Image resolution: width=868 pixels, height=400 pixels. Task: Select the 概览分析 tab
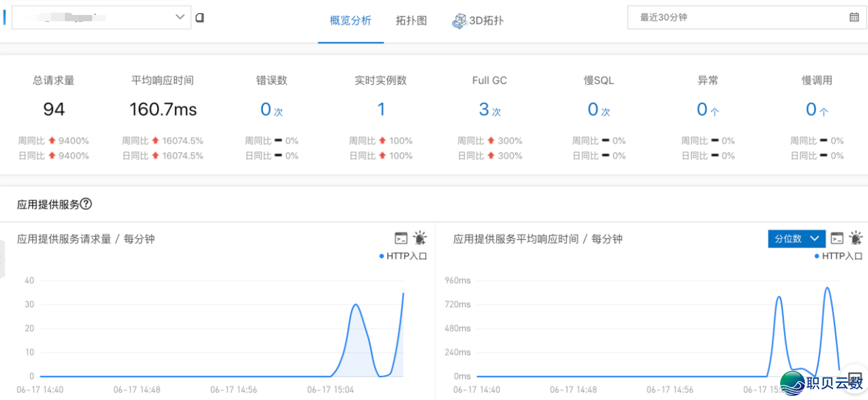(x=350, y=21)
